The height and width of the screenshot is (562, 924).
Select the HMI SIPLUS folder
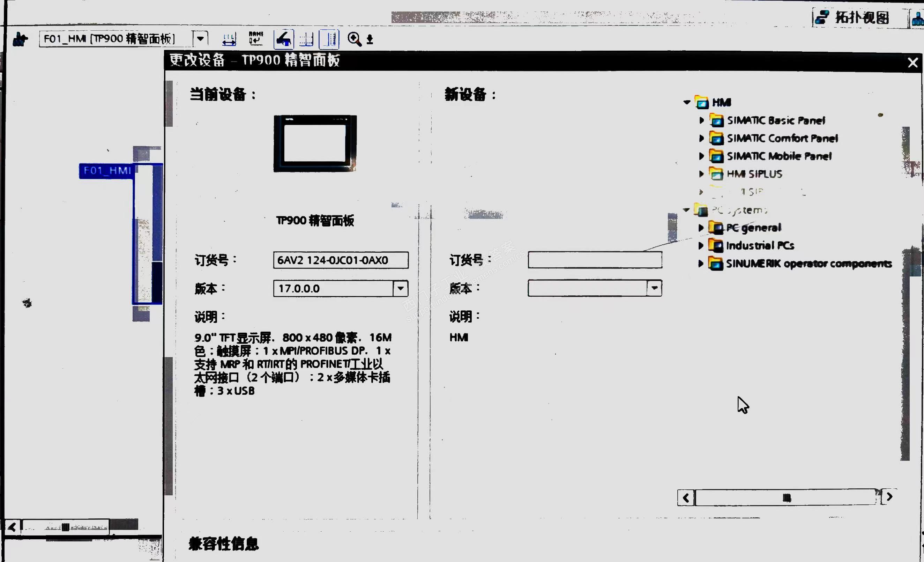[x=754, y=174]
